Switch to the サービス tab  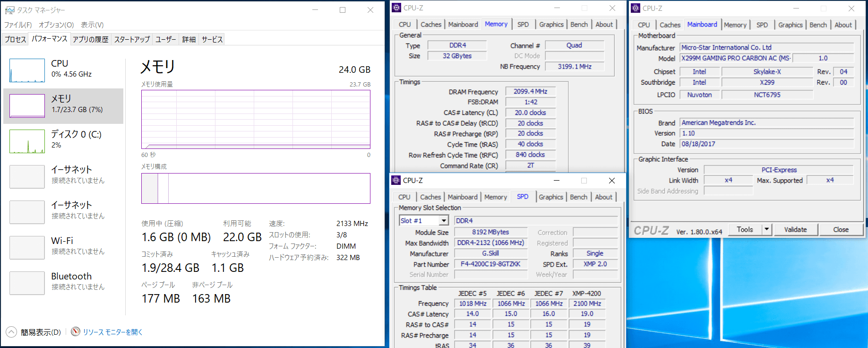pos(212,39)
